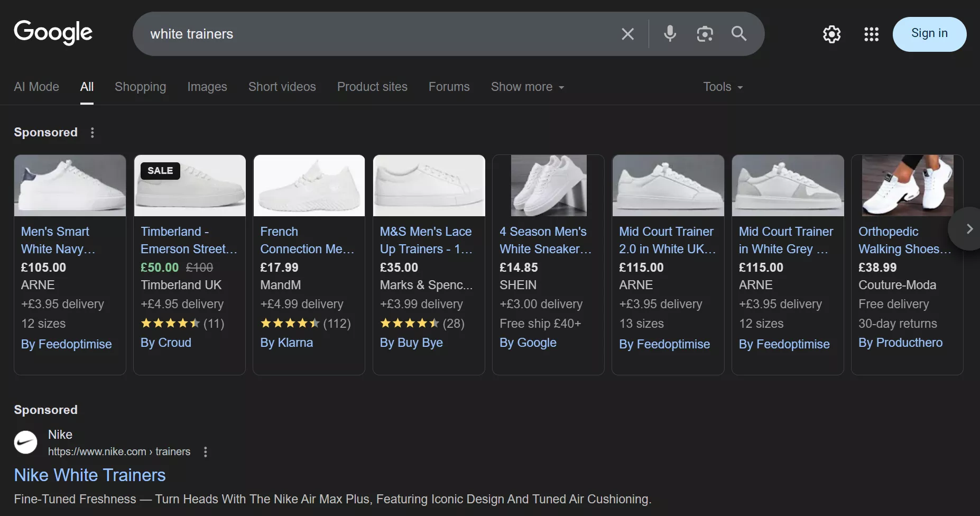Switch to AI Mode tab
This screenshot has height=516, width=980.
pyautogui.click(x=36, y=87)
